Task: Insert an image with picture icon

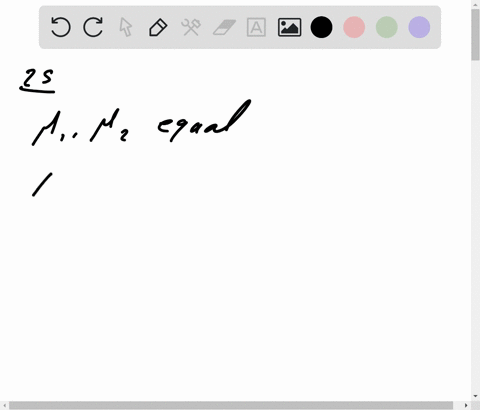Action: point(289,27)
